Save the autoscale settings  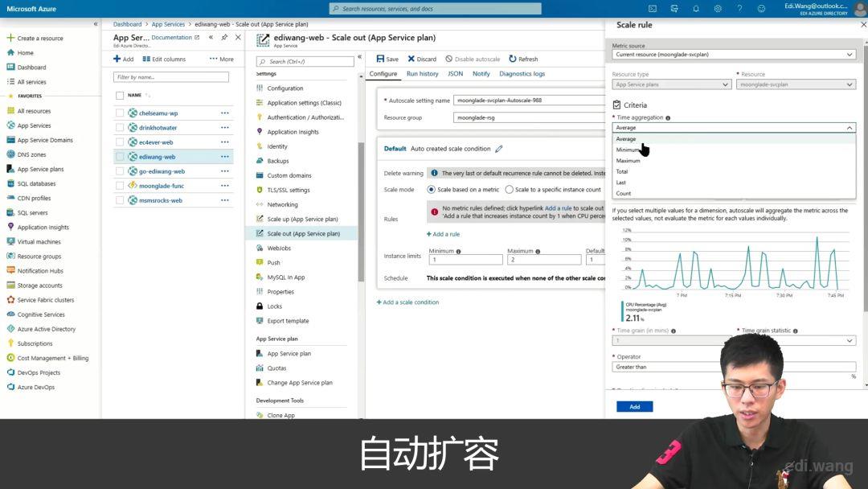click(387, 59)
